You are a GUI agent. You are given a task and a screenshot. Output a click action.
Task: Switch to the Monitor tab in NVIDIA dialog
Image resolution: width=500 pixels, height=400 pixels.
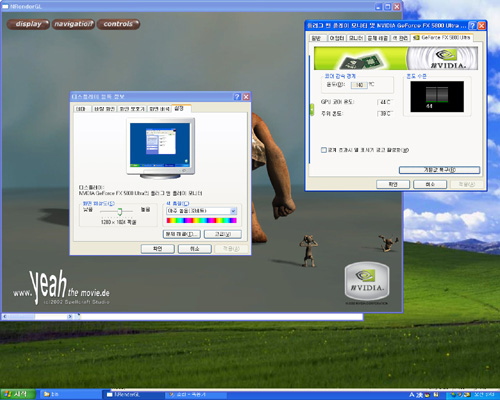pos(356,38)
